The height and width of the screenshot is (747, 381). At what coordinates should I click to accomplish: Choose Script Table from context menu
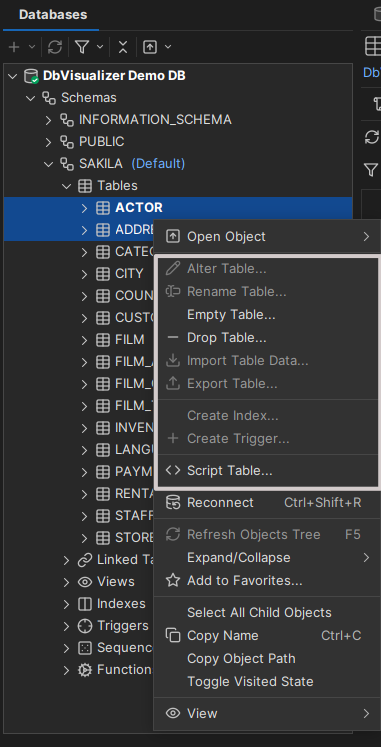pos(268,471)
